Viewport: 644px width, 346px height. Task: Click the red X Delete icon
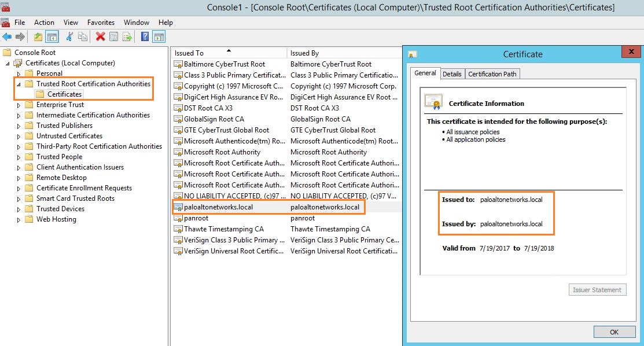[100, 37]
